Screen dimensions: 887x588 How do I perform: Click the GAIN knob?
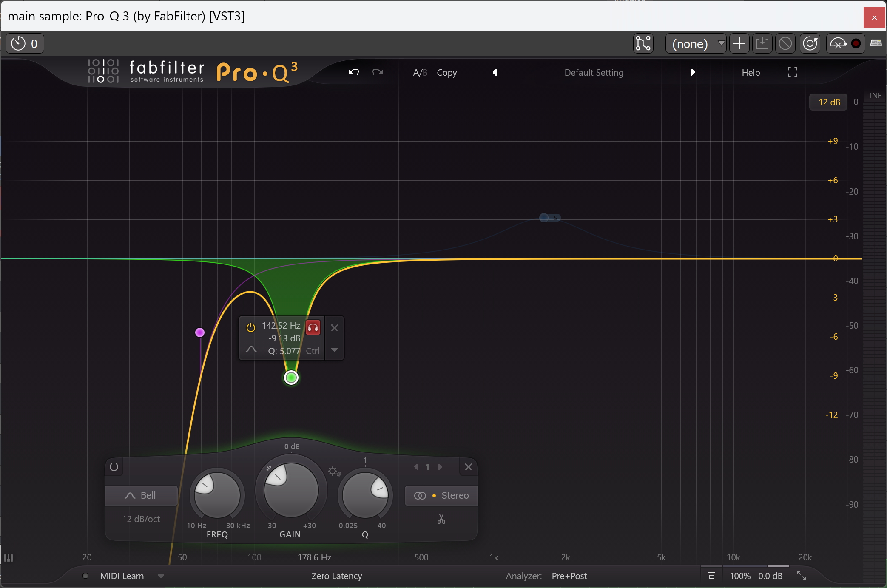291,490
